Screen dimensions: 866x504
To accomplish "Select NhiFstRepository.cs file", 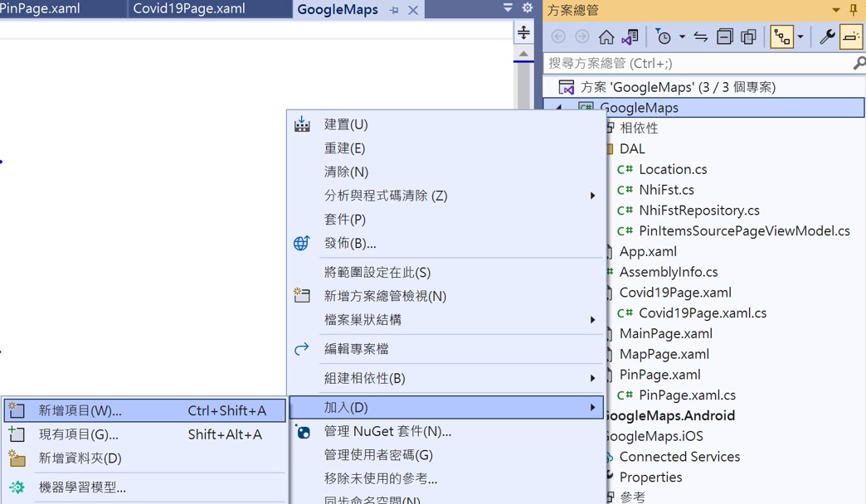I will click(698, 211).
